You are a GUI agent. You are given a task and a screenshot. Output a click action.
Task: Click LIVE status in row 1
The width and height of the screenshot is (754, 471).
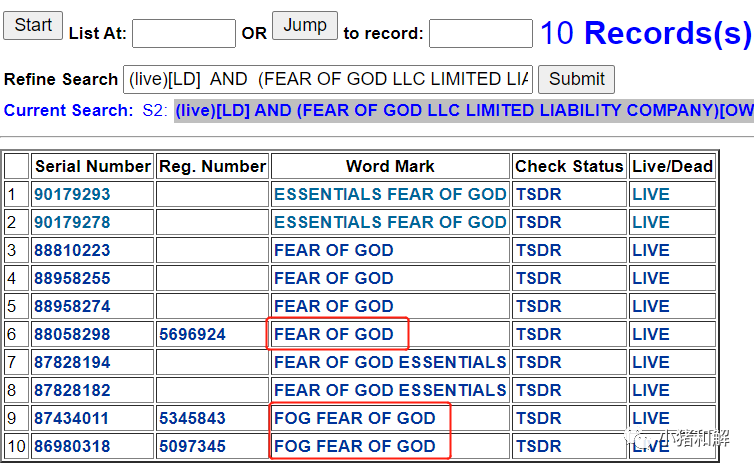pyautogui.click(x=651, y=194)
